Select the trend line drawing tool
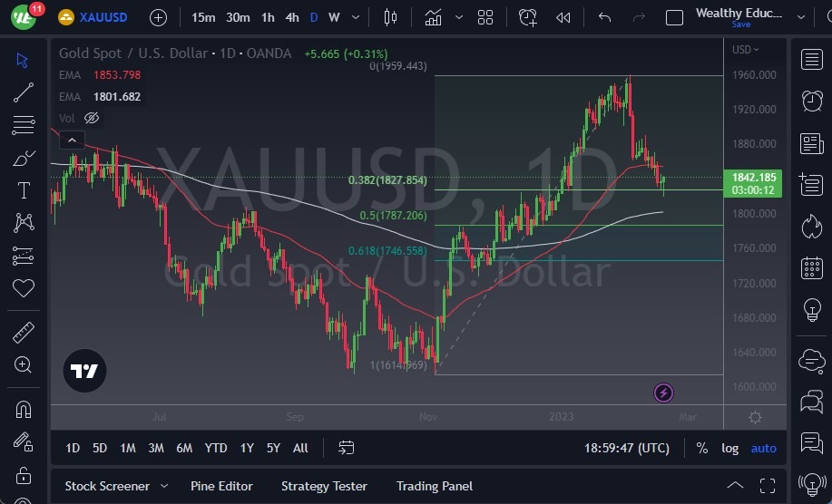This screenshot has height=504, width=832. (24, 92)
